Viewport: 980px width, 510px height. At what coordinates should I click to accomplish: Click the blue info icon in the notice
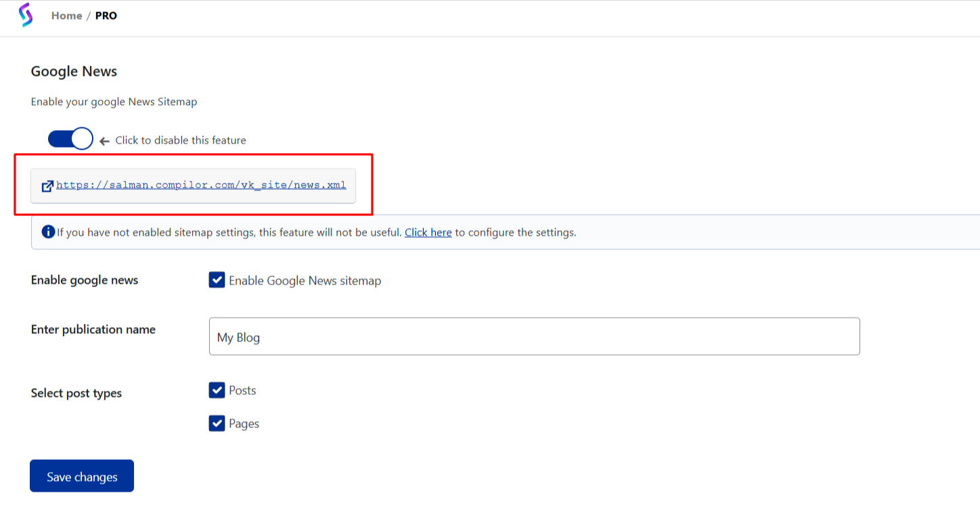point(48,232)
